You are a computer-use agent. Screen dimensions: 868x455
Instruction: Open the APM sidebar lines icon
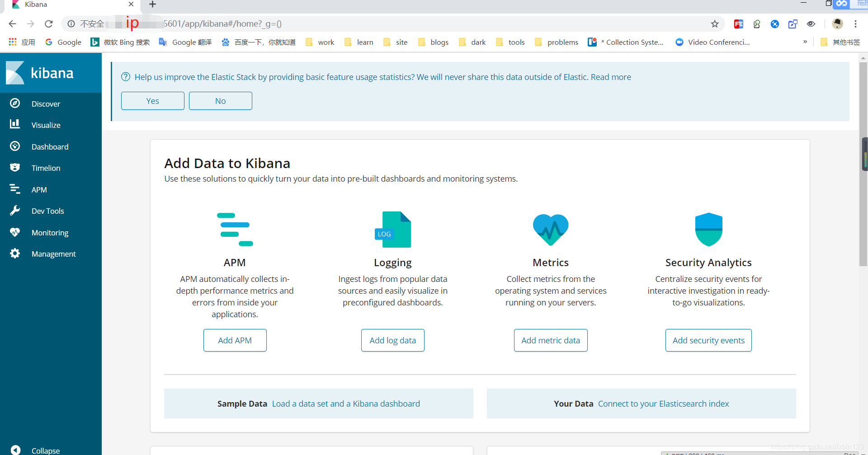pyautogui.click(x=15, y=189)
